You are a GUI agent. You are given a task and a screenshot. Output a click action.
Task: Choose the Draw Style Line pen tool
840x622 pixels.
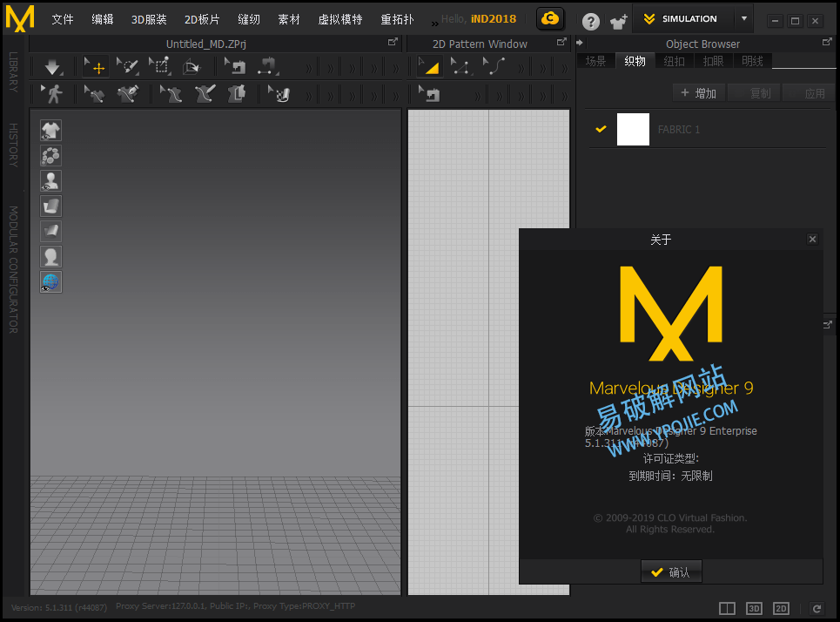[x=128, y=94]
